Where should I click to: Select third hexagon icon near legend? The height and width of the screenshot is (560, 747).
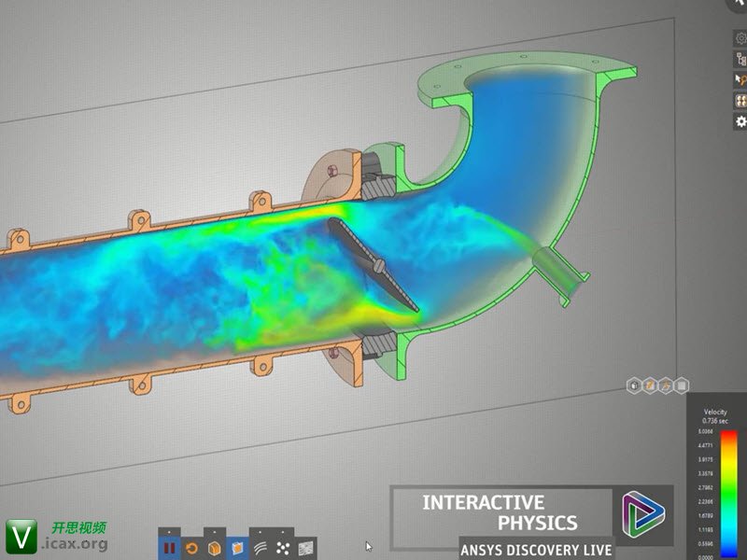666,385
